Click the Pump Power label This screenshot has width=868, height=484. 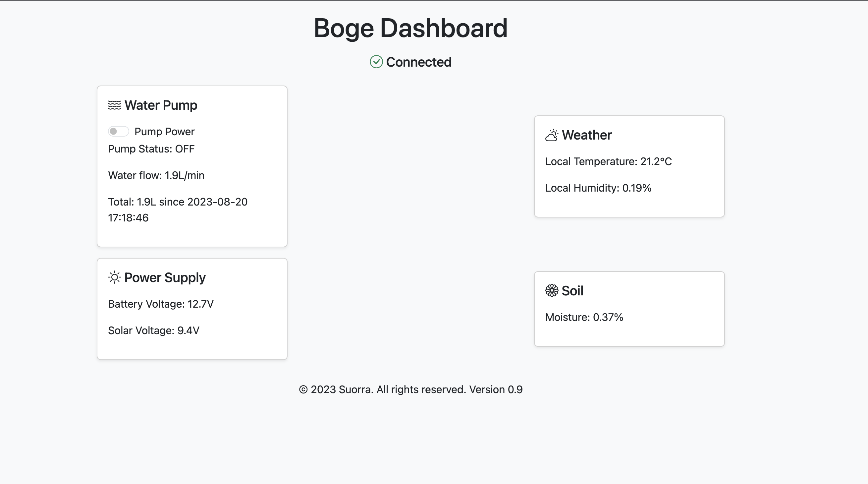pos(164,132)
